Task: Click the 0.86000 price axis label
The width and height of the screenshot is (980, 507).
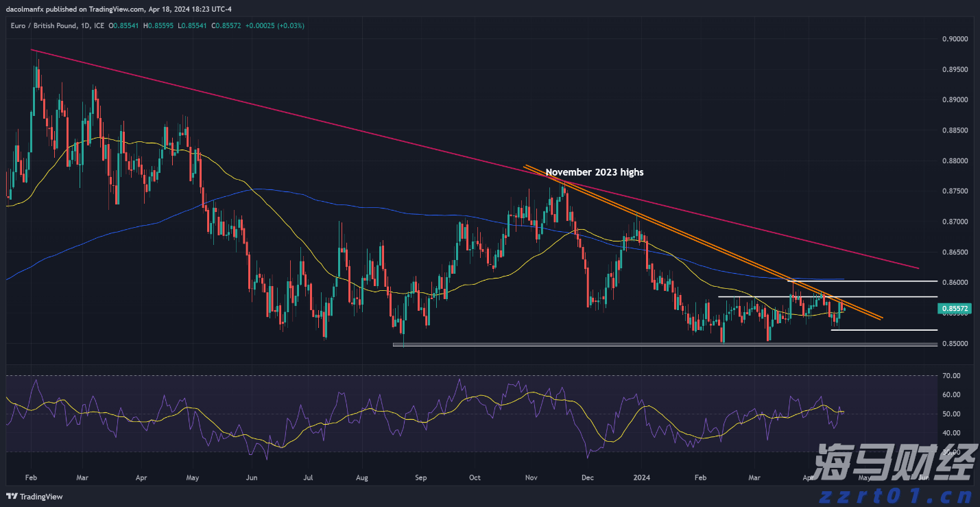Action: click(953, 283)
